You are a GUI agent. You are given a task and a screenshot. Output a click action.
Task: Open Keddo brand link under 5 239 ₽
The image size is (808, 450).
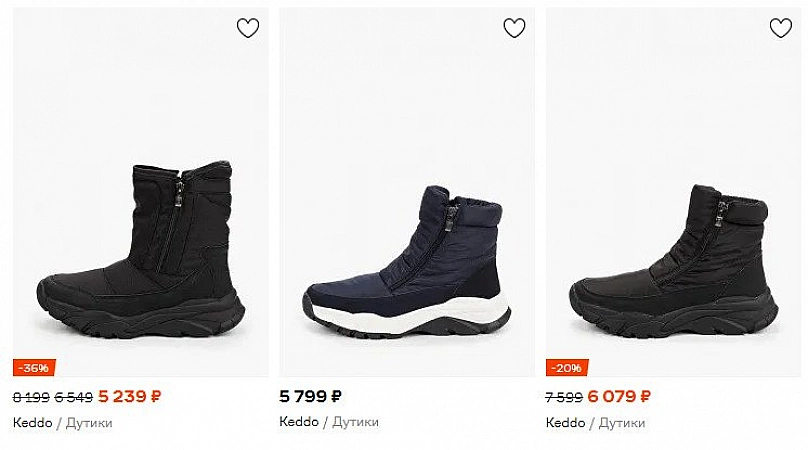(32, 422)
